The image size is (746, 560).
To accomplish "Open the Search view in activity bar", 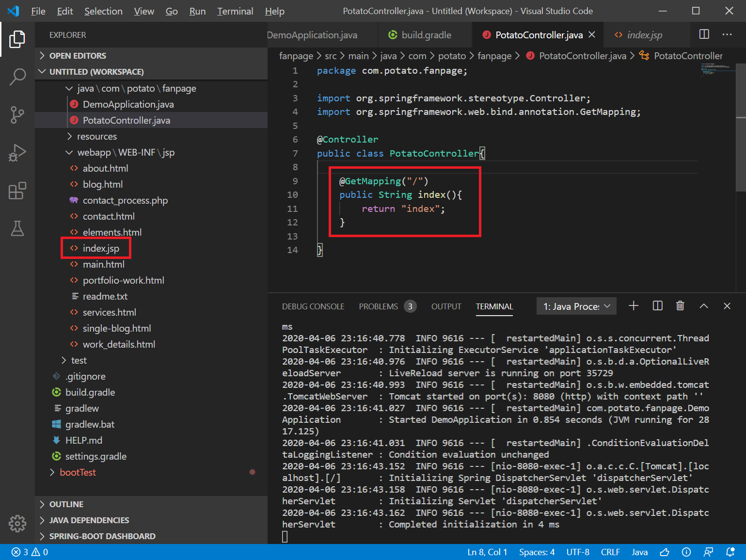I will [x=17, y=77].
